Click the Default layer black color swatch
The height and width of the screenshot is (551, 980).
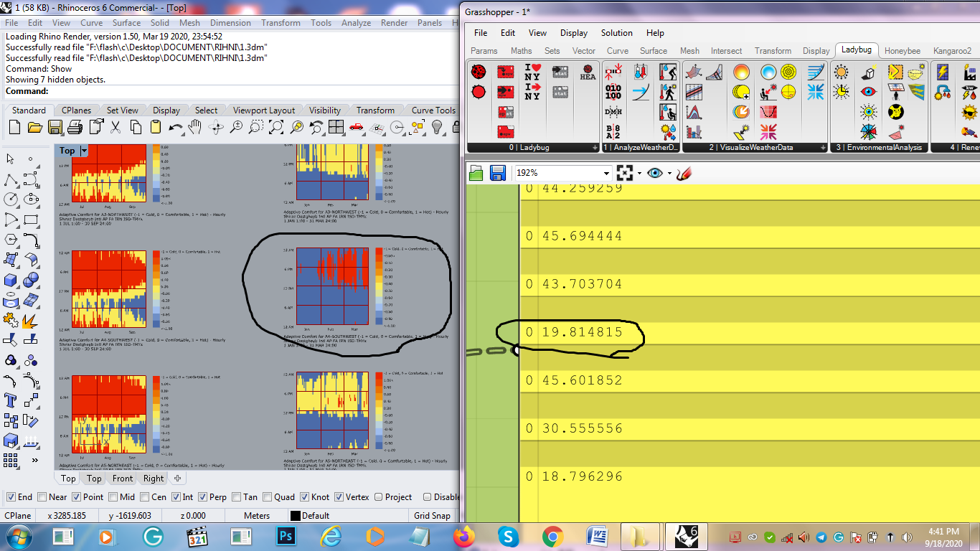point(295,515)
